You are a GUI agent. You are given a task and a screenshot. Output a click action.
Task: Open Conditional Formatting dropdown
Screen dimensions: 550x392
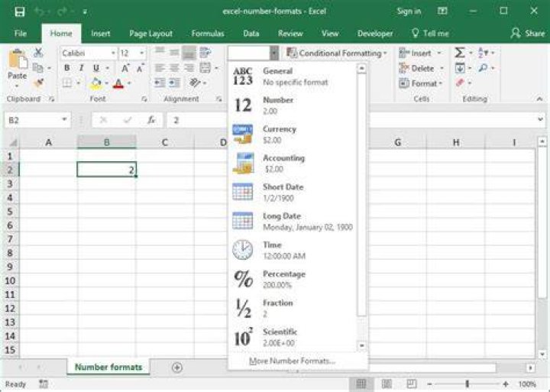337,53
